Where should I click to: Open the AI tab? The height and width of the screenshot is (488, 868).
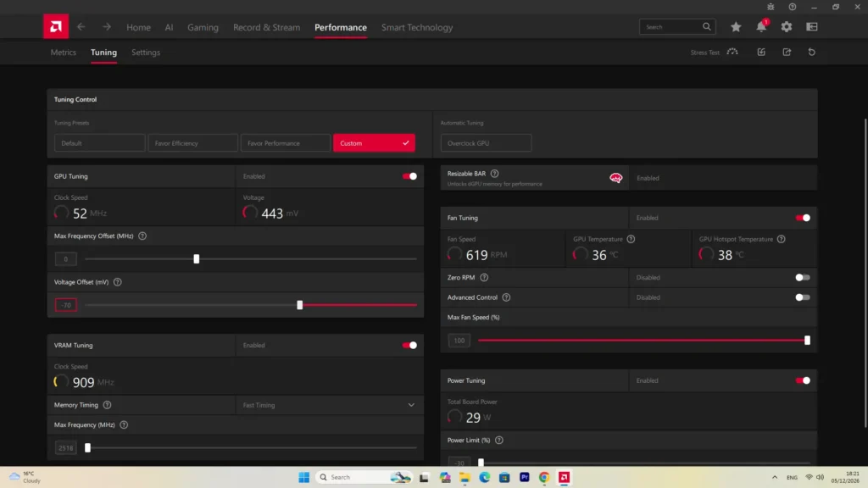(169, 27)
